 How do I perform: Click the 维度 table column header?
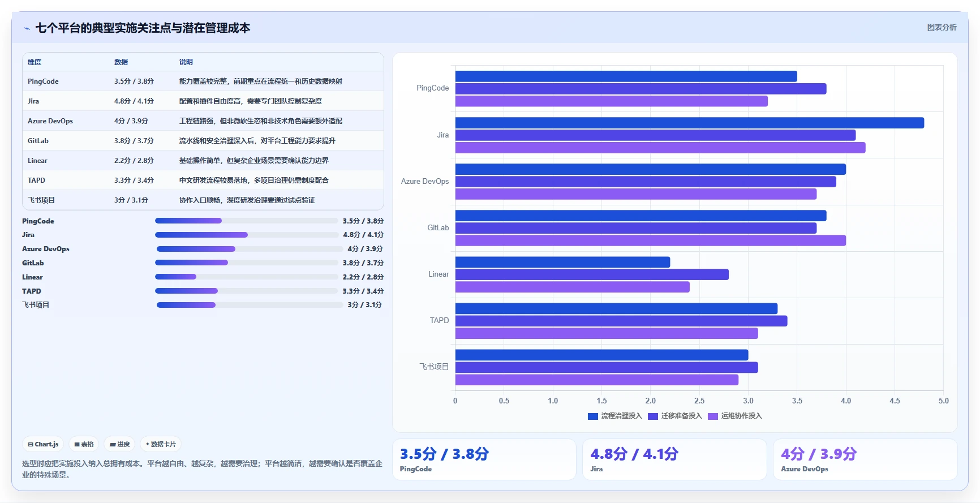pyautogui.click(x=35, y=62)
